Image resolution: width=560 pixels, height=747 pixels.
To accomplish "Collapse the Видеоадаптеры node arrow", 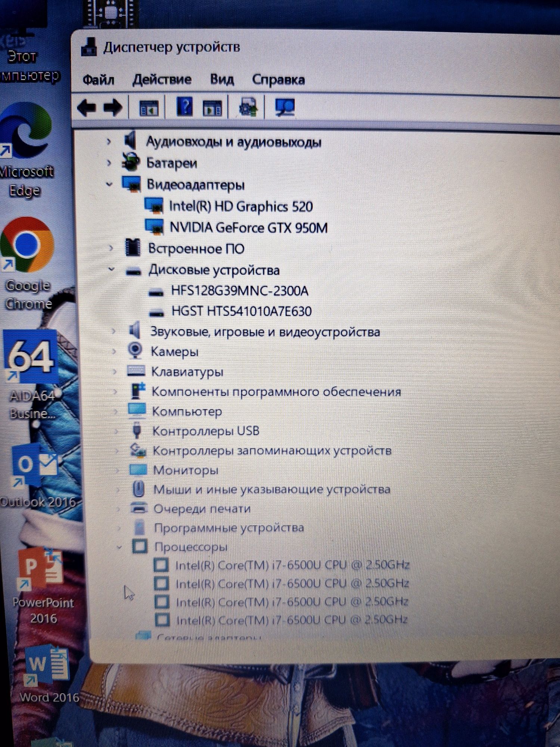I will click(x=109, y=184).
